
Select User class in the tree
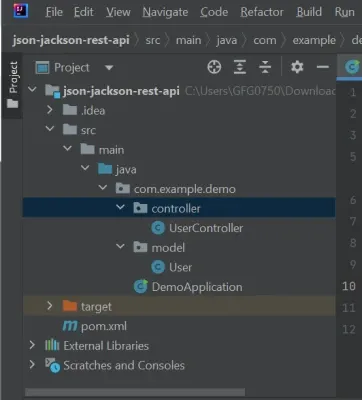tap(180, 267)
